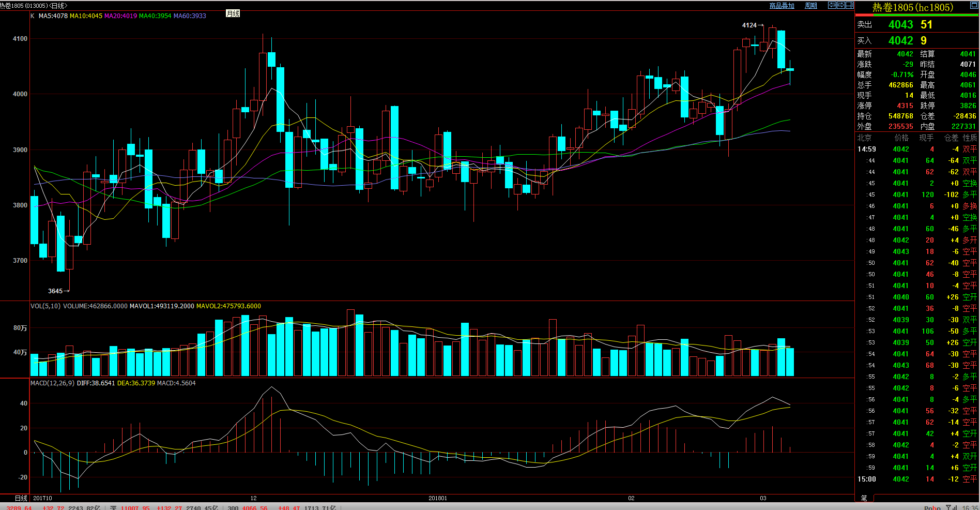Click the 月线 monthly label tag
Screen dimensions: 980x510
pyautogui.click(x=233, y=14)
